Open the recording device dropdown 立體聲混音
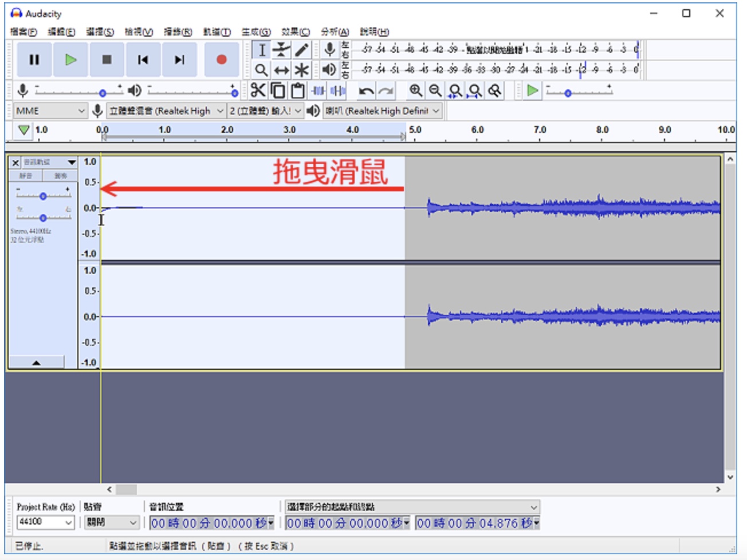747x560 pixels. point(166,111)
